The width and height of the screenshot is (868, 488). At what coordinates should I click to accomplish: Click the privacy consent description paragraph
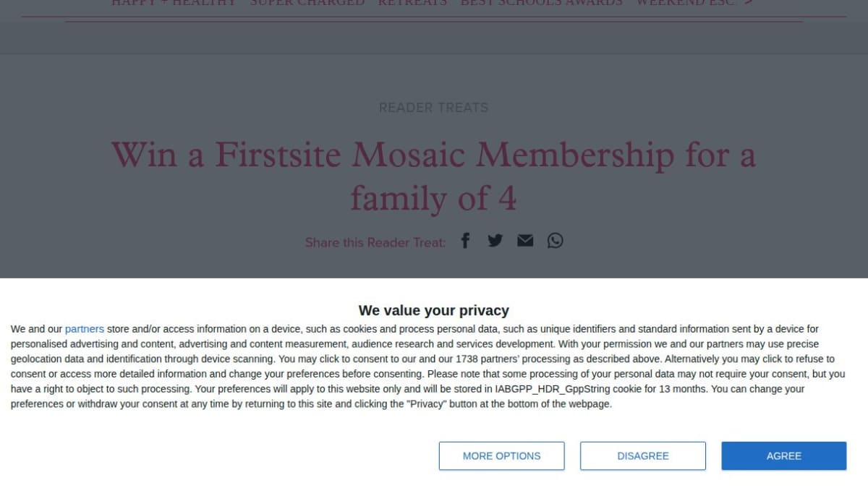pyautogui.click(x=428, y=367)
